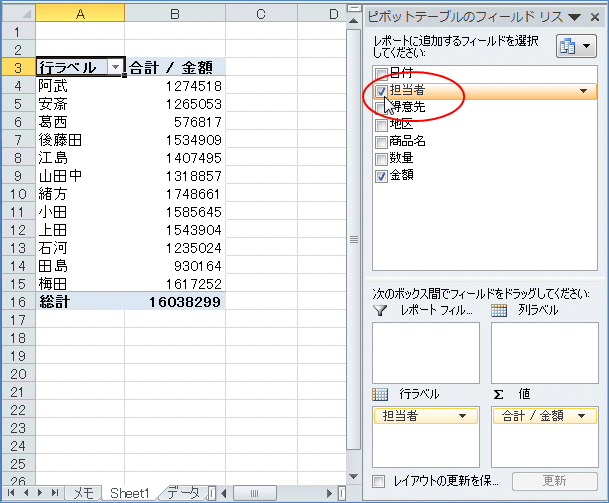Go to the last sheet tab arrow
Screen dimensions: 609x503
55,493
